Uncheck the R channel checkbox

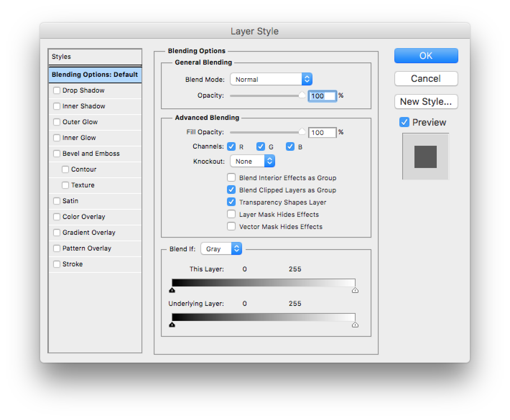point(231,146)
